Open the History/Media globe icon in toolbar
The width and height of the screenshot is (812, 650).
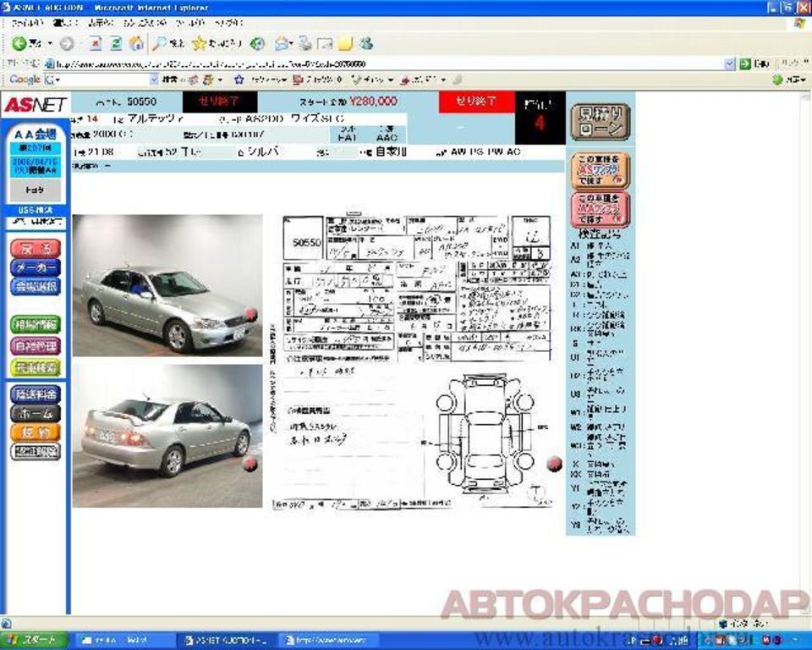click(x=257, y=43)
